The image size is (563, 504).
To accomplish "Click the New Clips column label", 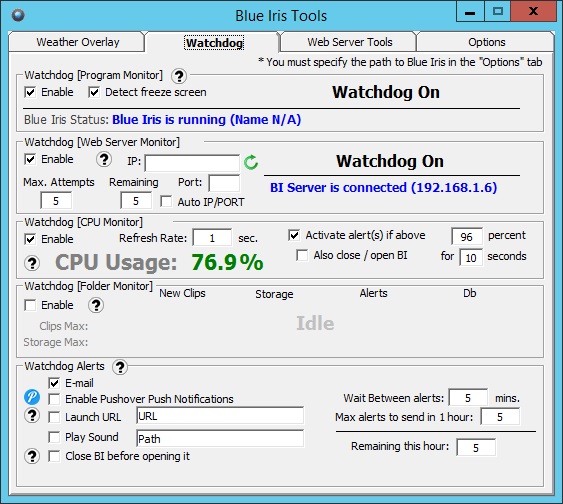I will point(182,293).
